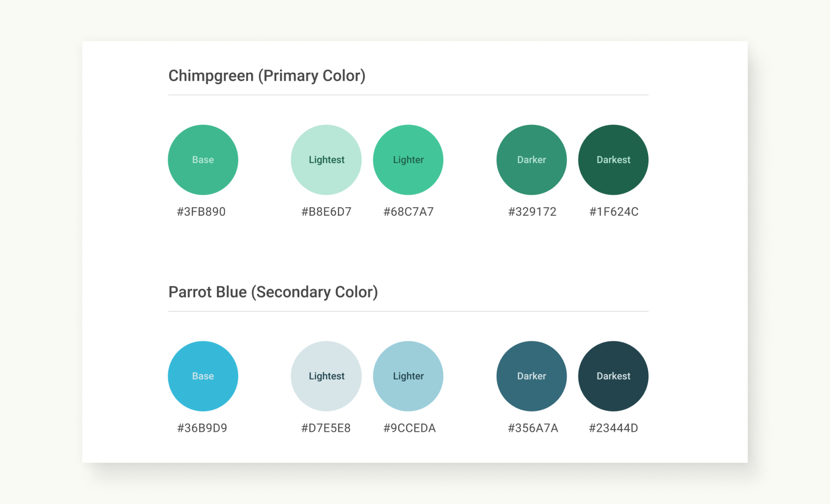Click the #1F624C hex label
The image size is (830, 504).
[x=614, y=212]
